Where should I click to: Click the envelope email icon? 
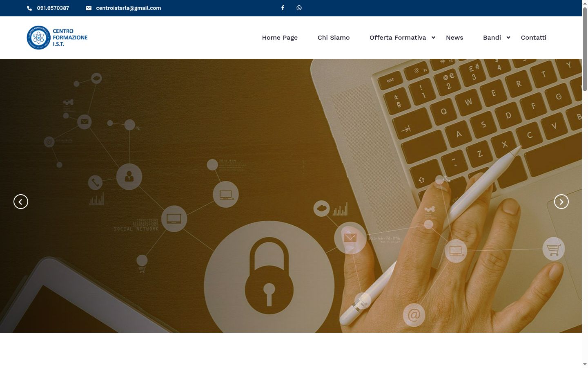coord(89,8)
